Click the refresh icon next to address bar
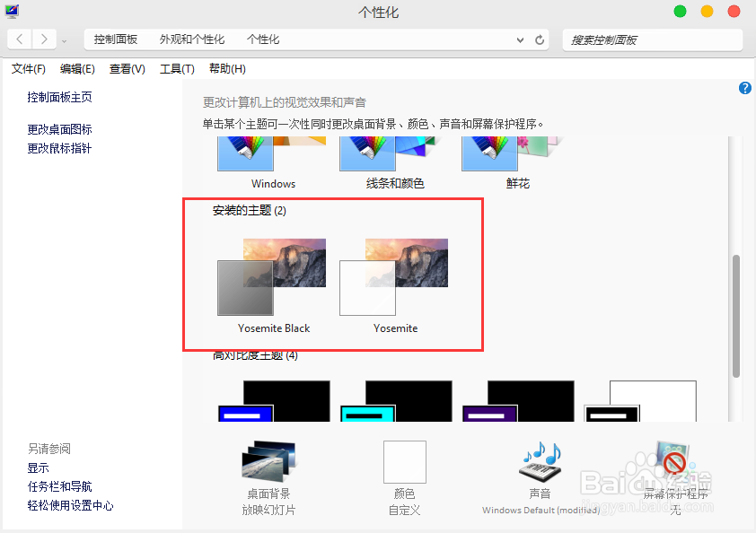Image resolution: width=756 pixels, height=533 pixels. pyautogui.click(x=540, y=39)
